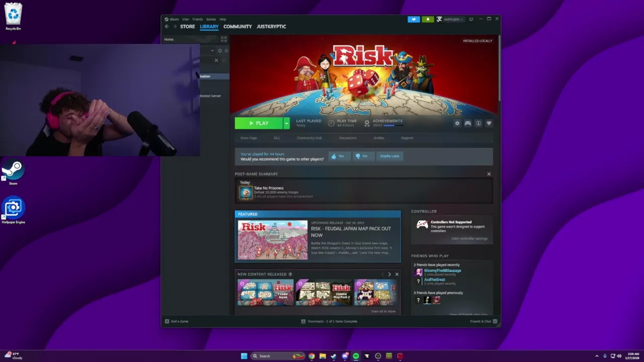Viewport: 644px width, 362px height.
Task: Open the Steam menu
Action: (x=174, y=19)
